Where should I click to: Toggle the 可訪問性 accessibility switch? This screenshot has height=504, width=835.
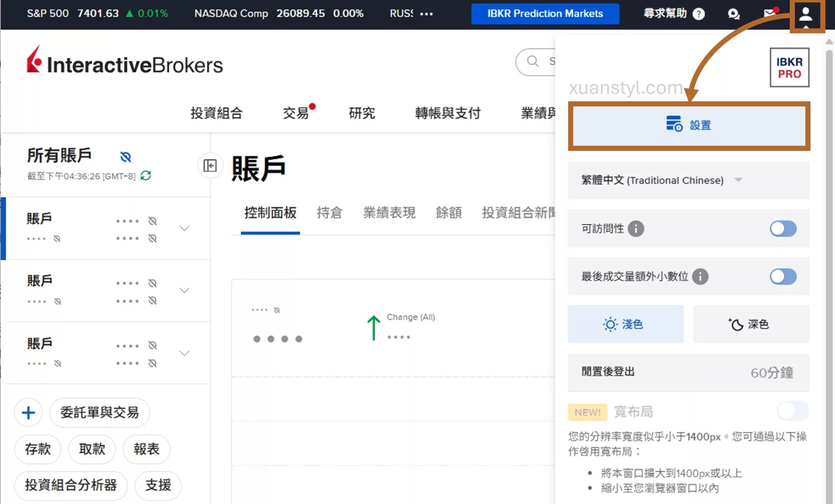(783, 229)
